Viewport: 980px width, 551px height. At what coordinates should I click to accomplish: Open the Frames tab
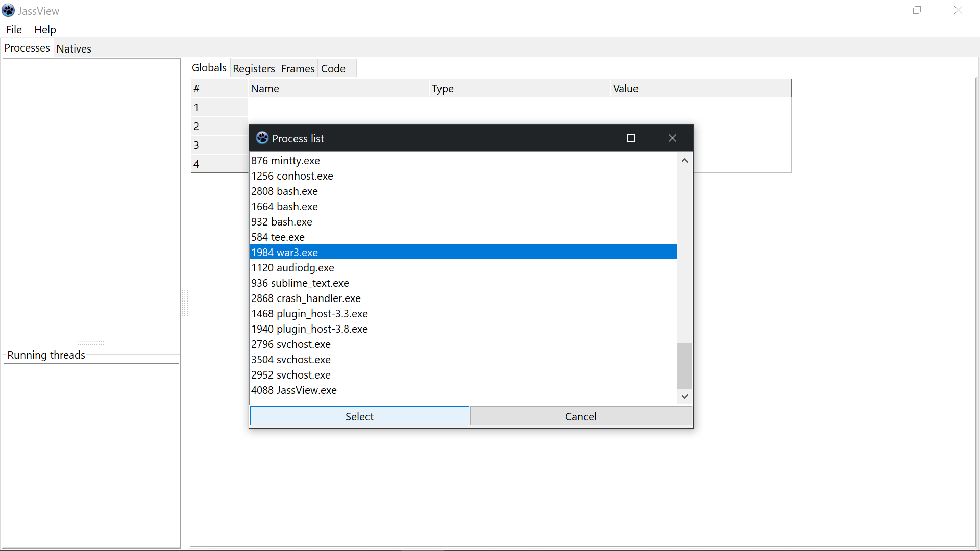click(298, 68)
